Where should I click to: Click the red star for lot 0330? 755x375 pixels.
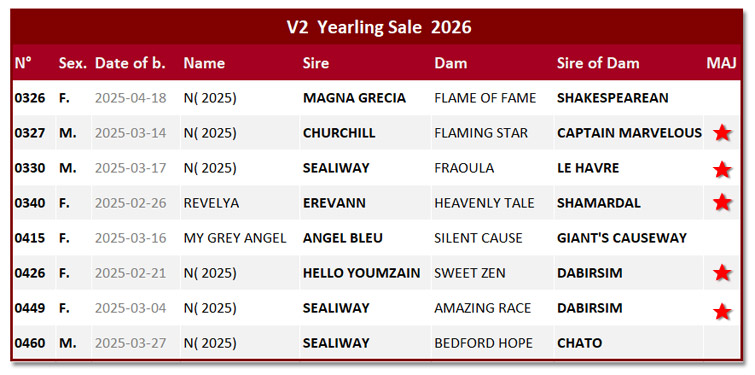[722, 169]
